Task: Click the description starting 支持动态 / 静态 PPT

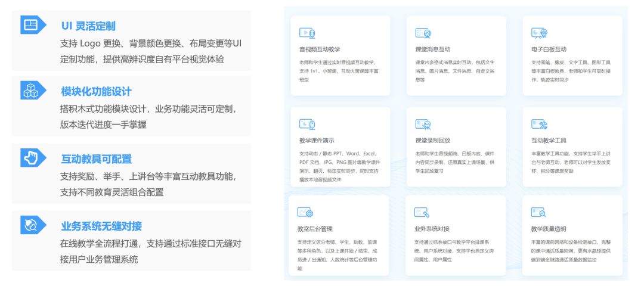Action: [x=340, y=166]
